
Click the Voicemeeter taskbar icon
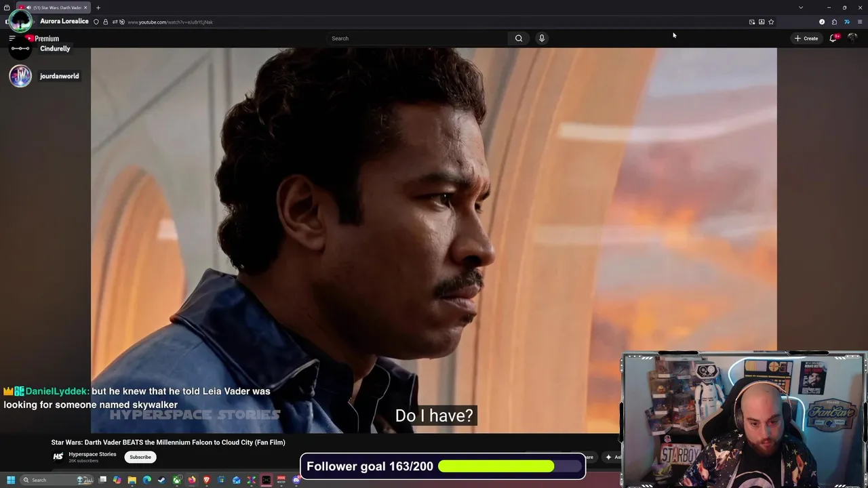pyautogui.click(x=281, y=480)
